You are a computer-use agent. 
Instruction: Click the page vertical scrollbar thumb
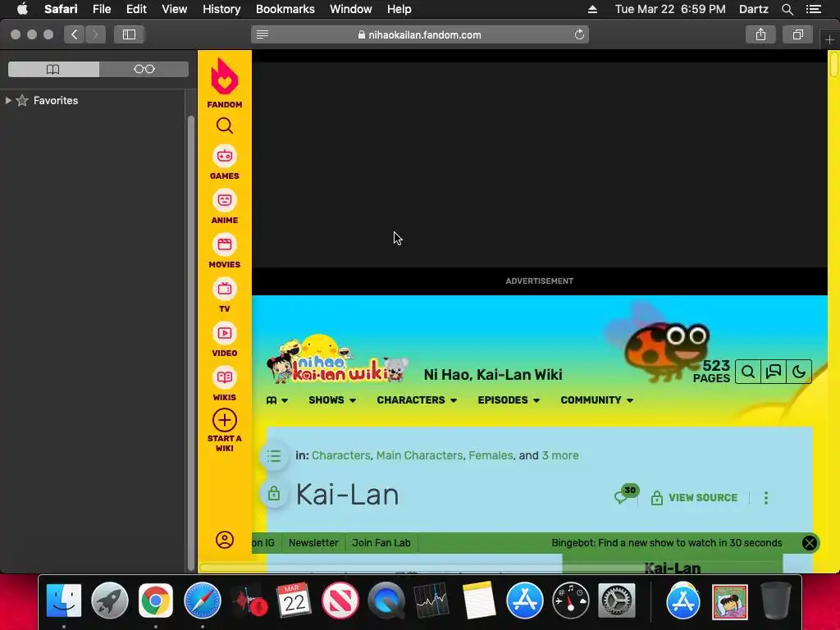[833, 64]
